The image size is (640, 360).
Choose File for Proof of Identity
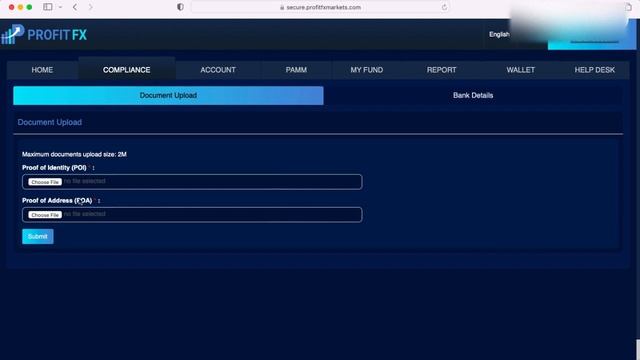(x=45, y=182)
